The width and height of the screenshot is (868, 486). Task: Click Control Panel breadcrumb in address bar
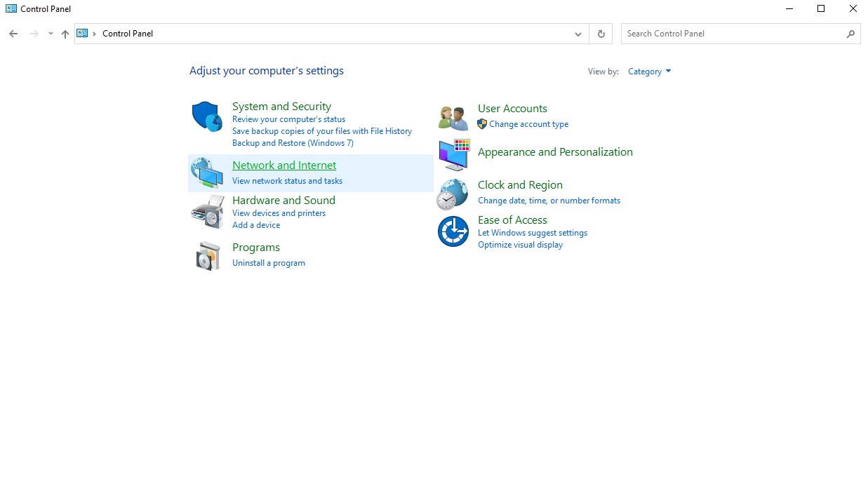128,34
